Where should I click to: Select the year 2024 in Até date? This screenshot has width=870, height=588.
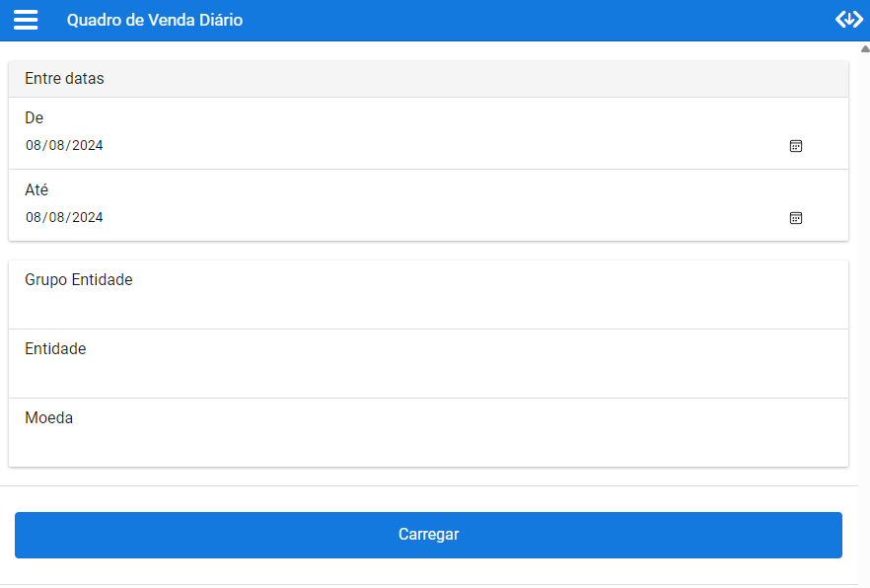87,218
